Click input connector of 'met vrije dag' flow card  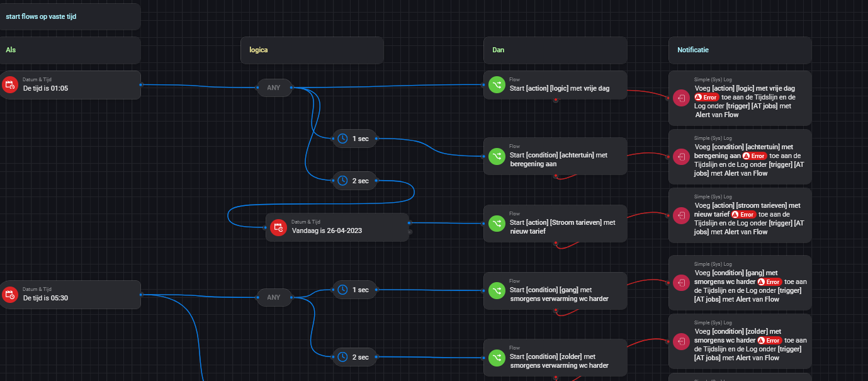click(484, 84)
